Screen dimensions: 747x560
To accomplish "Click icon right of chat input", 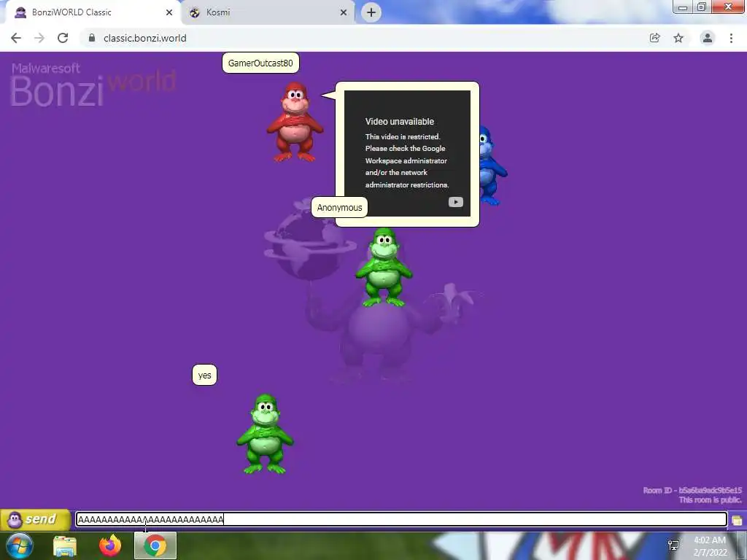I will (737, 520).
